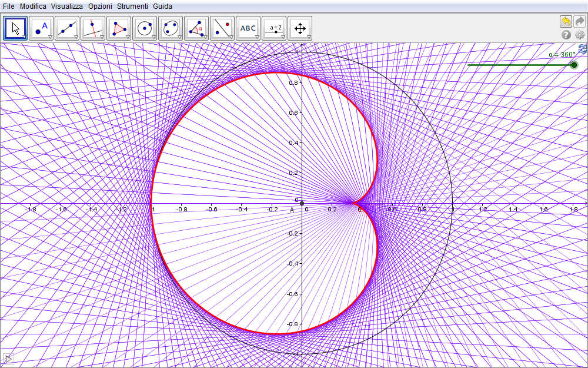Select the Move Graphics View tool
The height and width of the screenshot is (368, 588).
(x=300, y=28)
